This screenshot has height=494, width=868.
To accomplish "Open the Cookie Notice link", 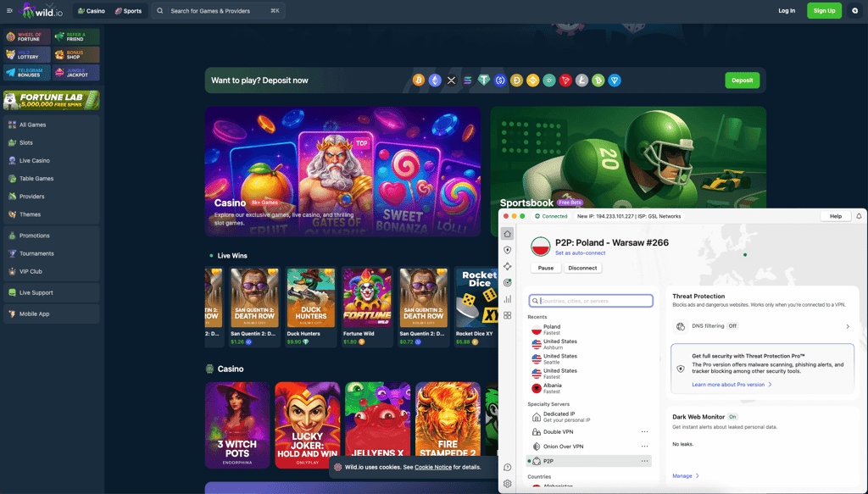I will click(x=433, y=467).
